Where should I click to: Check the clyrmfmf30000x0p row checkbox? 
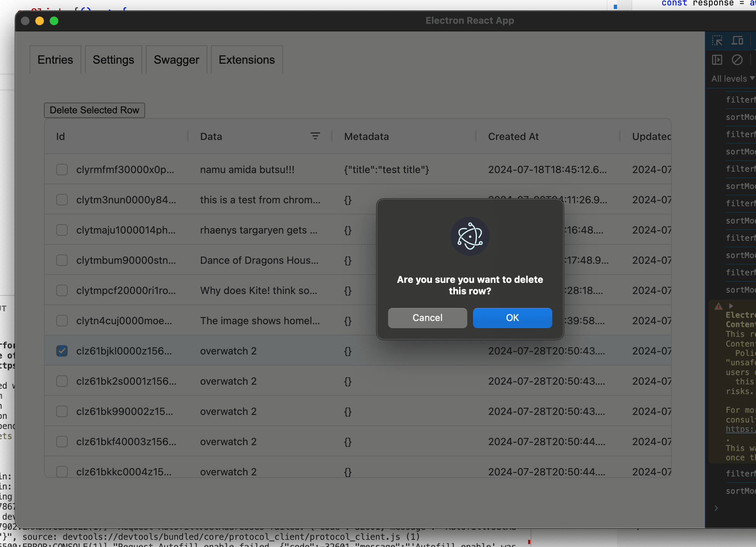[x=62, y=169]
